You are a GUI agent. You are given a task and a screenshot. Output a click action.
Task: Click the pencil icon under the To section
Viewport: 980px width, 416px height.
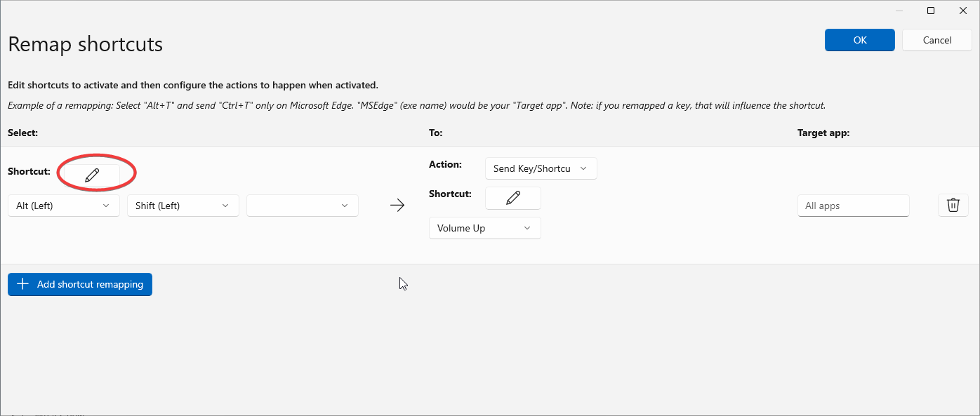(x=512, y=198)
